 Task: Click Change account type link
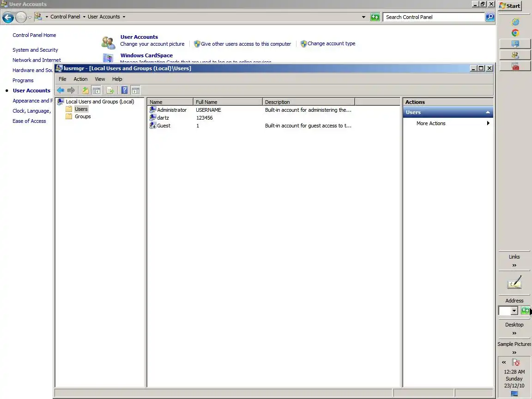tap(332, 43)
